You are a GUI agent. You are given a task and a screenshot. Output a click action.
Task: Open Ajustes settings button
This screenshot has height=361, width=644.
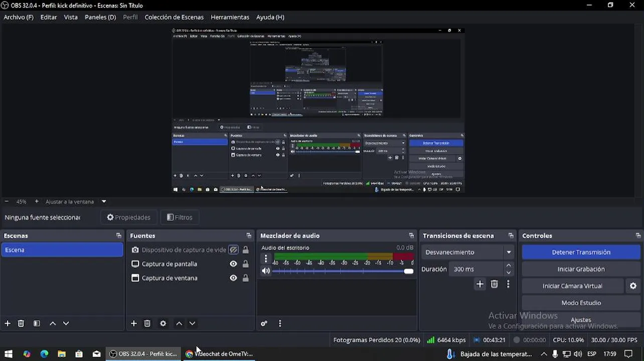tap(581, 320)
